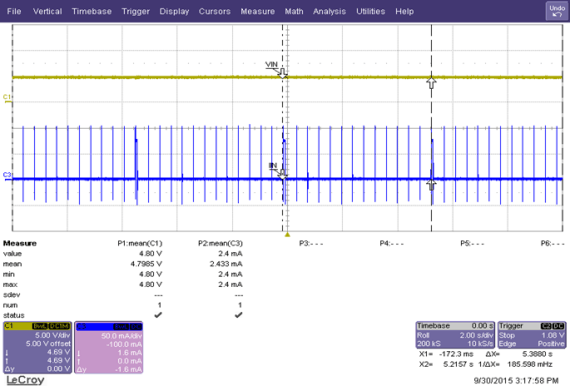Click the P1 mean value 4.7985 V

[146, 264]
